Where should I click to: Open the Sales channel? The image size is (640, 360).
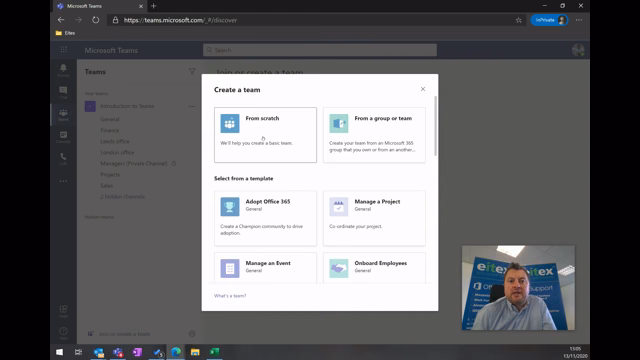(x=107, y=185)
